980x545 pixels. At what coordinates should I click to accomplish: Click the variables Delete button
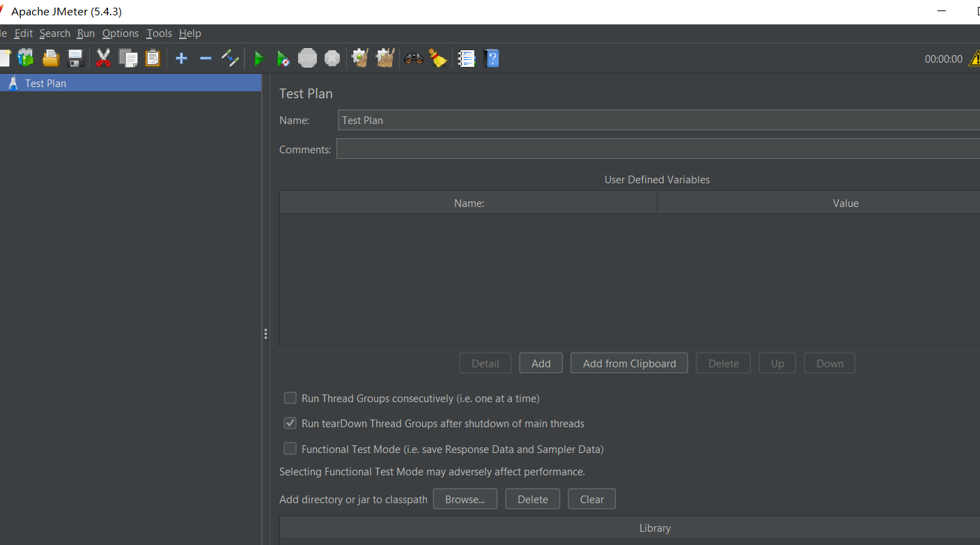724,363
